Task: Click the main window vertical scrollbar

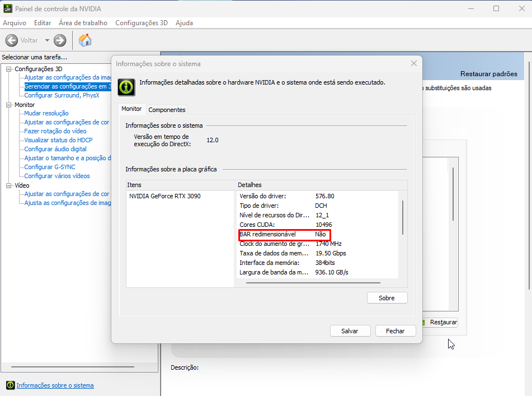Action: click(x=529, y=175)
